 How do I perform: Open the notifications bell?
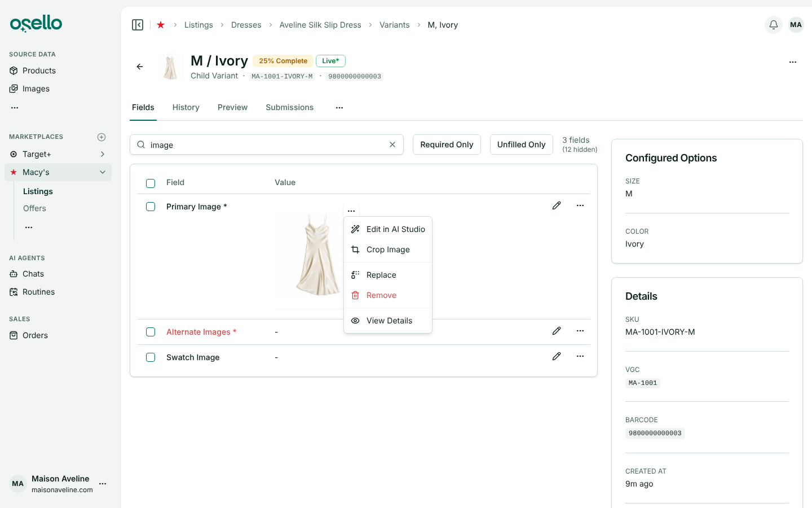coord(774,25)
